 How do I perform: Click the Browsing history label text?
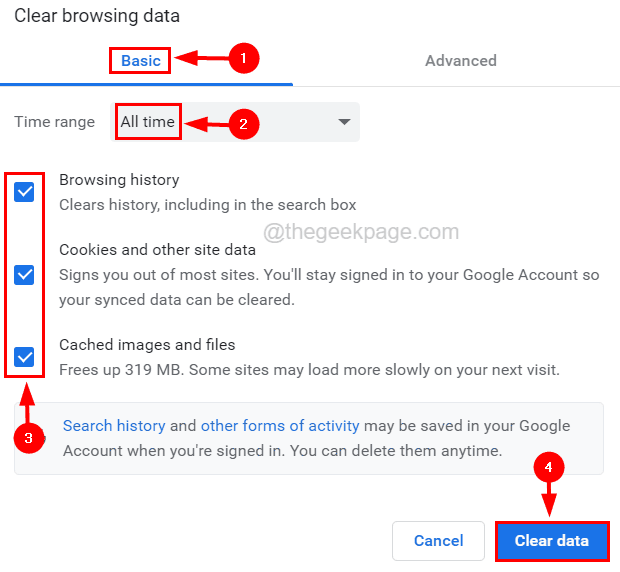(119, 180)
